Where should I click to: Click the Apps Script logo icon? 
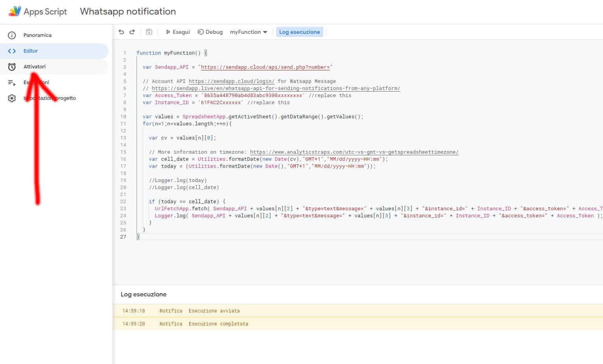point(15,11)
